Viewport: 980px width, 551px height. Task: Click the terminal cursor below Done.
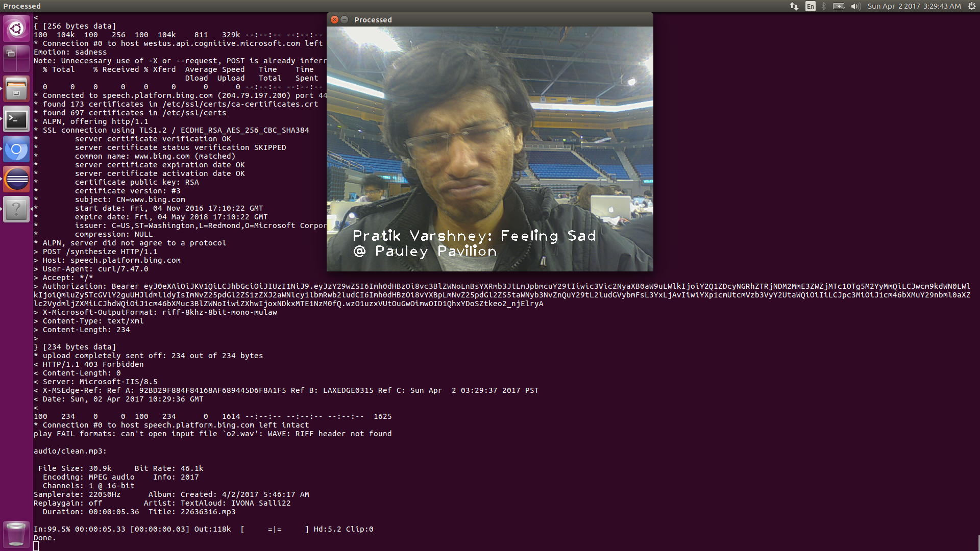tap(36, 546)
